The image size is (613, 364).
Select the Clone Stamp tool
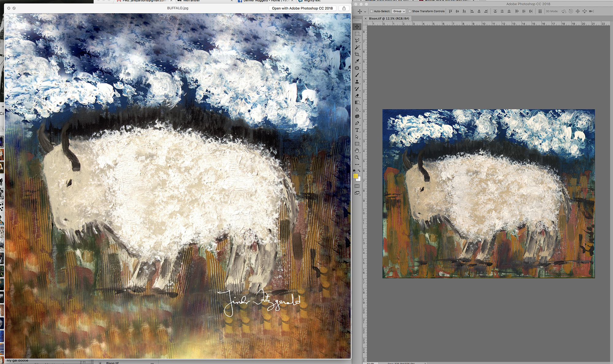[x=357, y=82]
